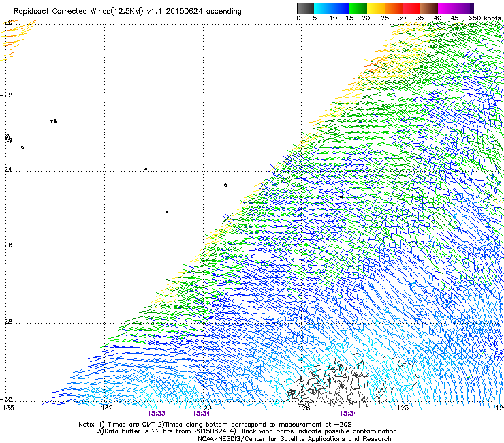Select the yellow 20-25 knots color segment
The image size is (504, 443).
(x=376, y=8)
